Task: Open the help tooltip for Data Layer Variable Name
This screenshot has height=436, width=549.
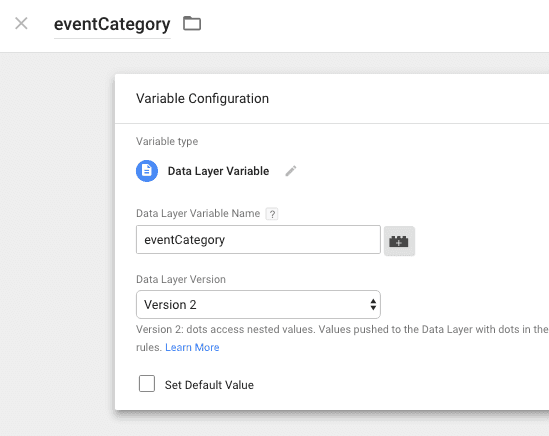Action: 272,214
